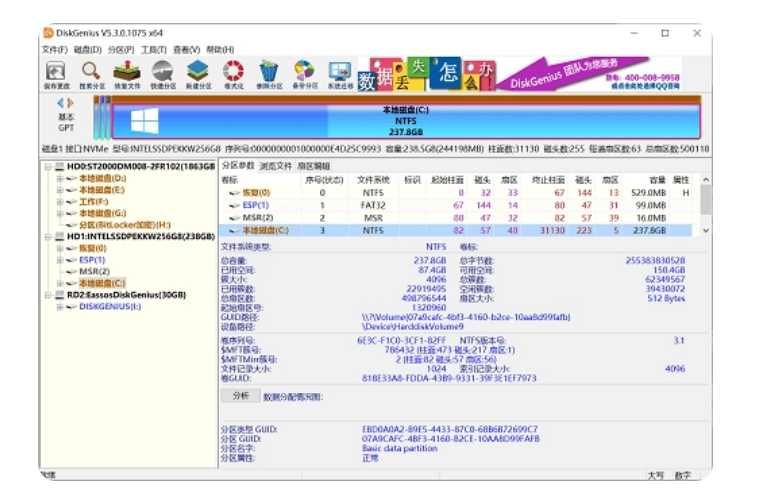Go to previous disk with left arrow

[60, 103]
